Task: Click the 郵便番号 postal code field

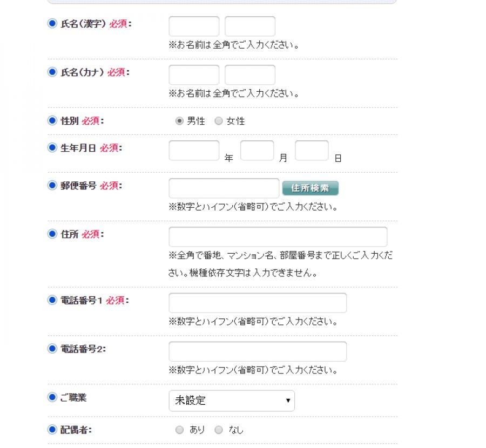Action: (x=224, y=188)
